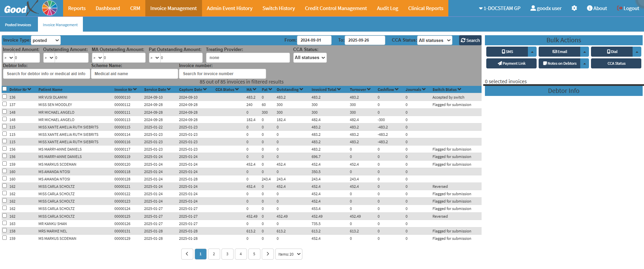Open Notes on Debtors

(559, 63)
